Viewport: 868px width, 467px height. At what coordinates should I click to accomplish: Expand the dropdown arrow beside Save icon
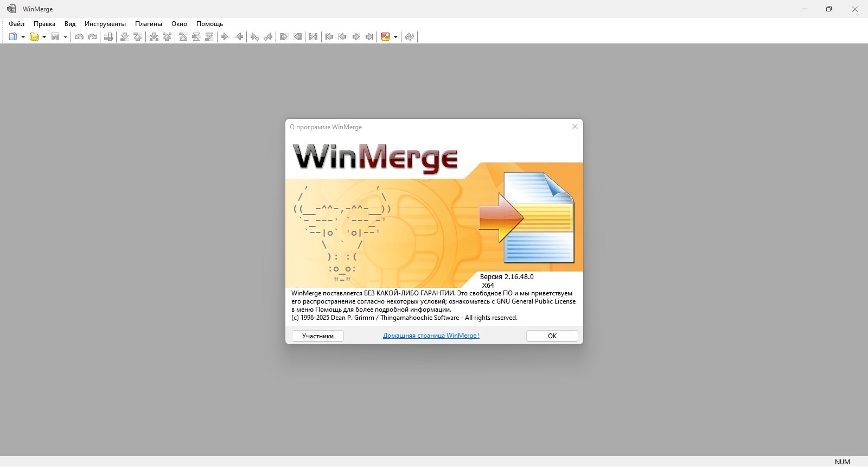(65, 37)
